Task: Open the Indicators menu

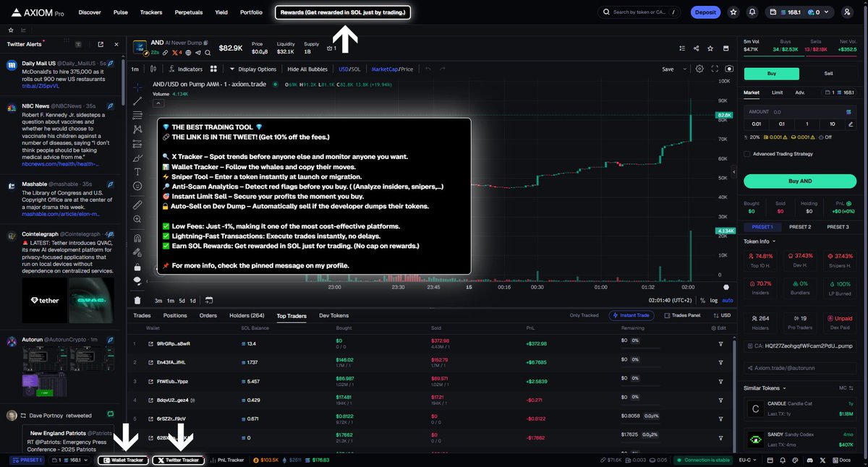Action: tap(186, 69)
